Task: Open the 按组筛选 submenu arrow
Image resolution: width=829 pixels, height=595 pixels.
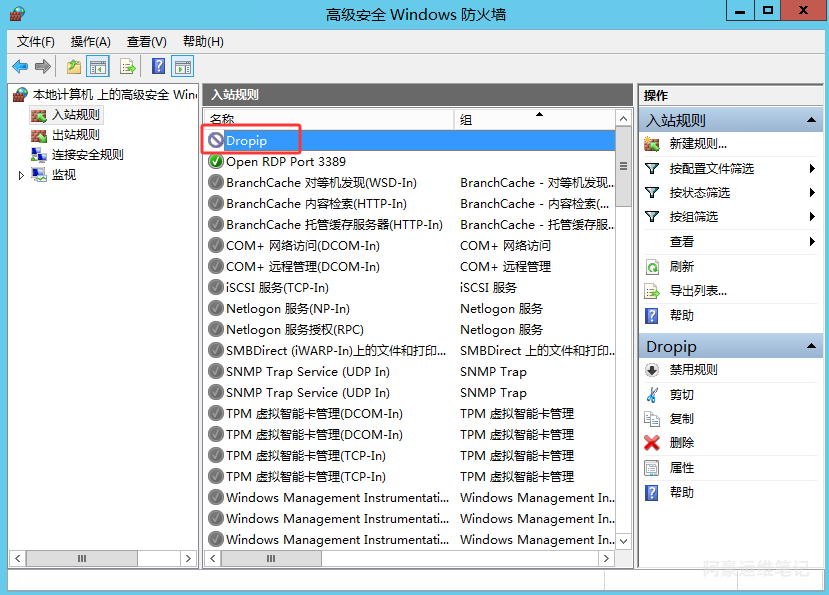Action: (812, 216)
